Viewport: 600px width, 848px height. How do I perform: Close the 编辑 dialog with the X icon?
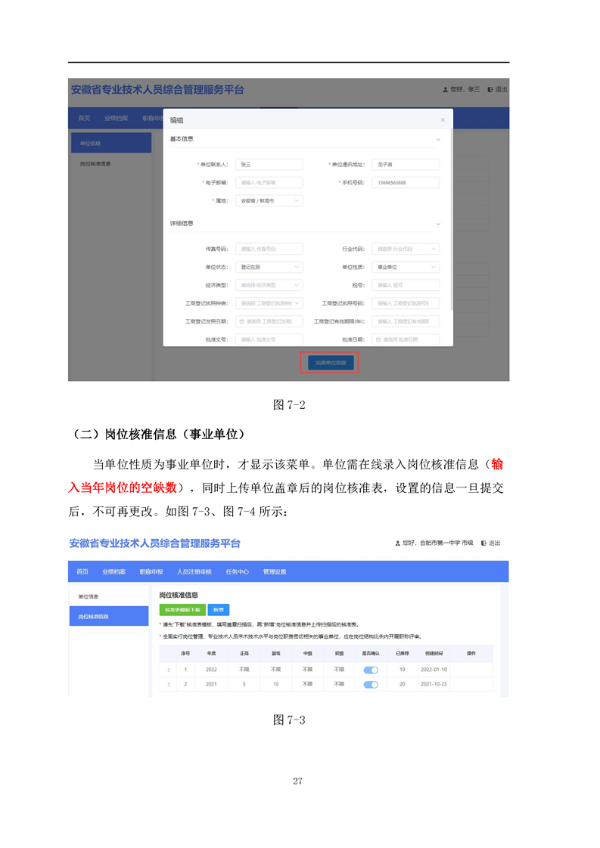442,119
